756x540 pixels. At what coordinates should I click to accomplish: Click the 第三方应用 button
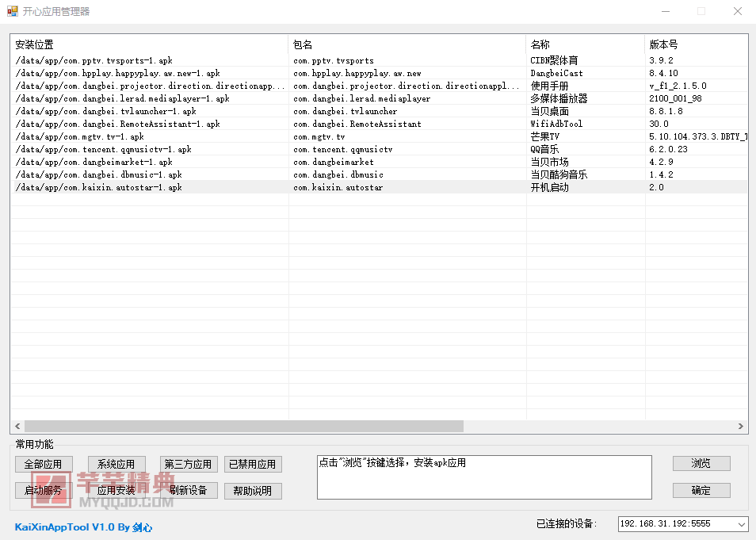click(188, 464)
